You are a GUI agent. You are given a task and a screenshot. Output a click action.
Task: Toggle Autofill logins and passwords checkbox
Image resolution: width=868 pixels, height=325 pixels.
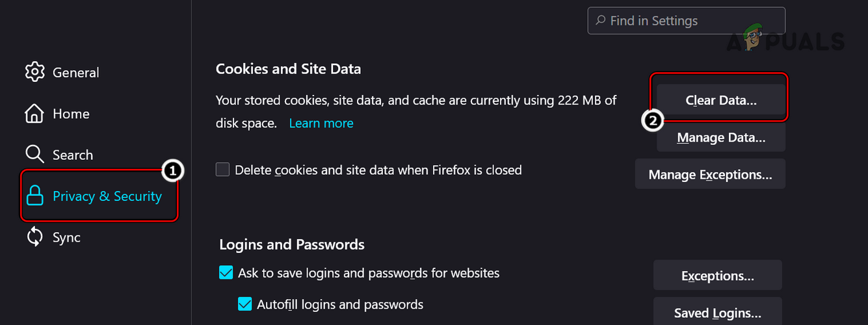pos(245,304)
